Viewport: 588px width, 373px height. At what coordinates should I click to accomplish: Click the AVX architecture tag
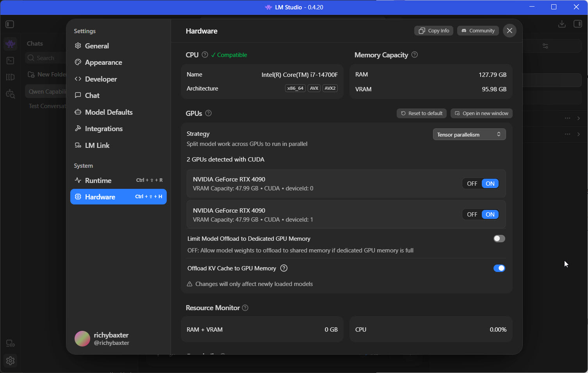tap(314, 89)
